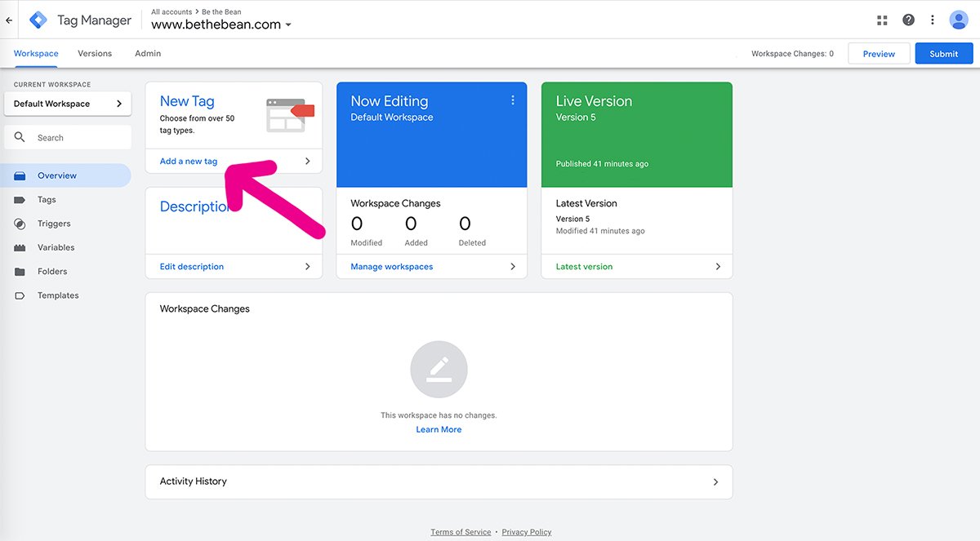Open the Privacy Policy link
The width and height of the screenshot is (980, 541).
pyautogui.click(x=527, y=532)
